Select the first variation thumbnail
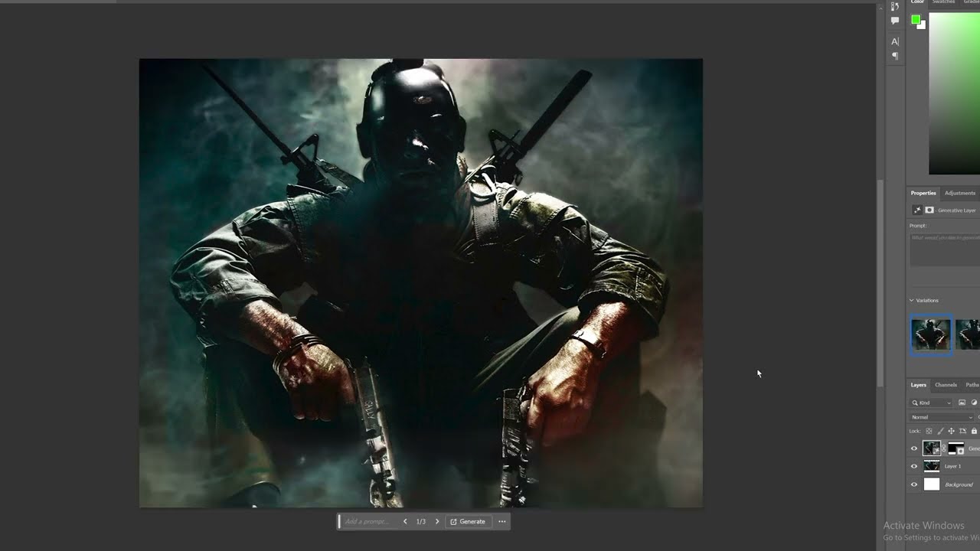The image size is (980, 551). click(931, 335)
